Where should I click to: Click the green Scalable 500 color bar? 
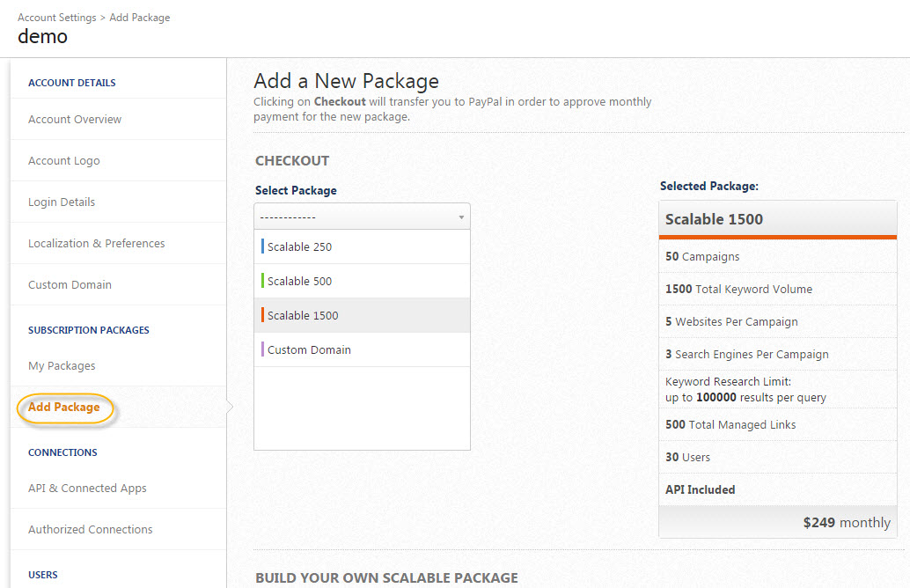click(x=262, y=281)
